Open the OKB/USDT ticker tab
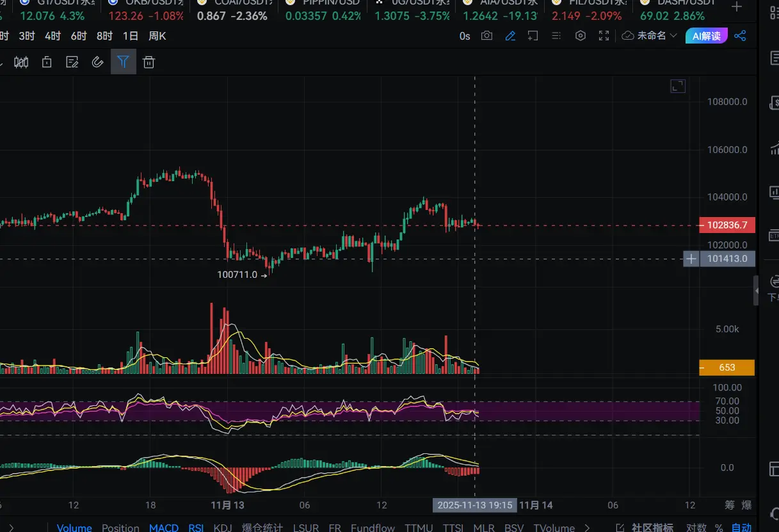 click(x=147, y=10)
